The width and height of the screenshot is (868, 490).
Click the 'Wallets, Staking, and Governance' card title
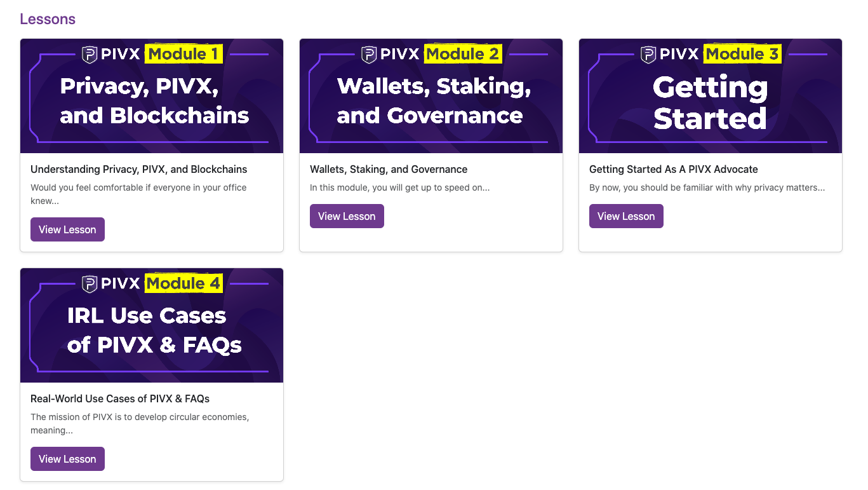389,169
